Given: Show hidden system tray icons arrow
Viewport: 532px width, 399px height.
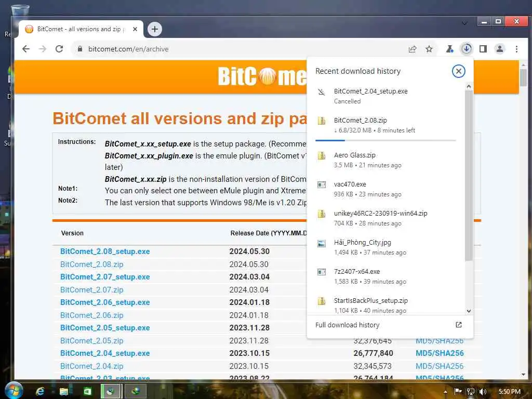Looking at the screenshot, I should pyautogui.click(x=445, y=392).
